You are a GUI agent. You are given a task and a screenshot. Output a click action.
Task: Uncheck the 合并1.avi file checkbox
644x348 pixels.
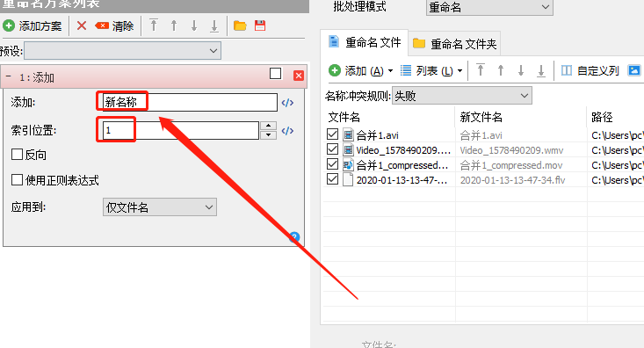click(x=332, y=134)
